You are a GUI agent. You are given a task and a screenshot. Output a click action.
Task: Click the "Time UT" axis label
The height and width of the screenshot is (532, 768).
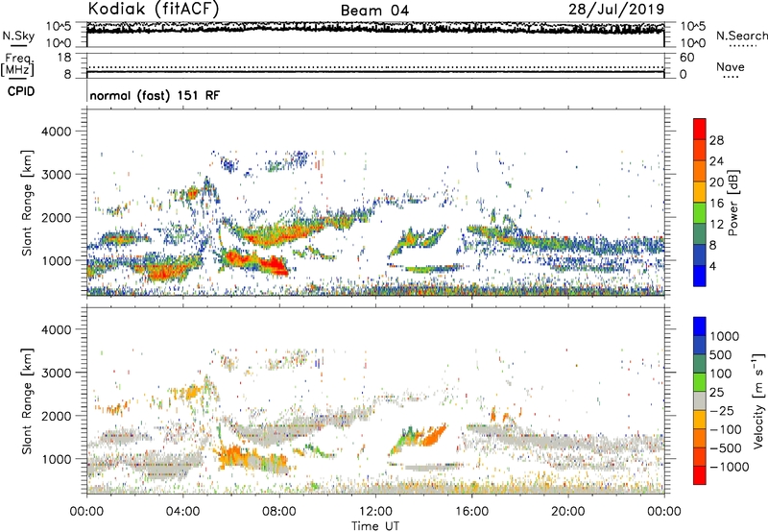(375, 526)
